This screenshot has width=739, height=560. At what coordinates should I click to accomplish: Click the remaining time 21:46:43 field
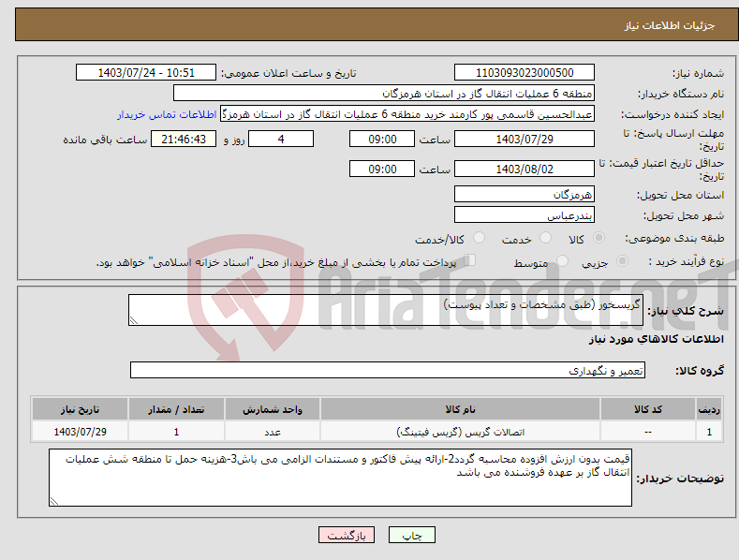tap(184, 139)
